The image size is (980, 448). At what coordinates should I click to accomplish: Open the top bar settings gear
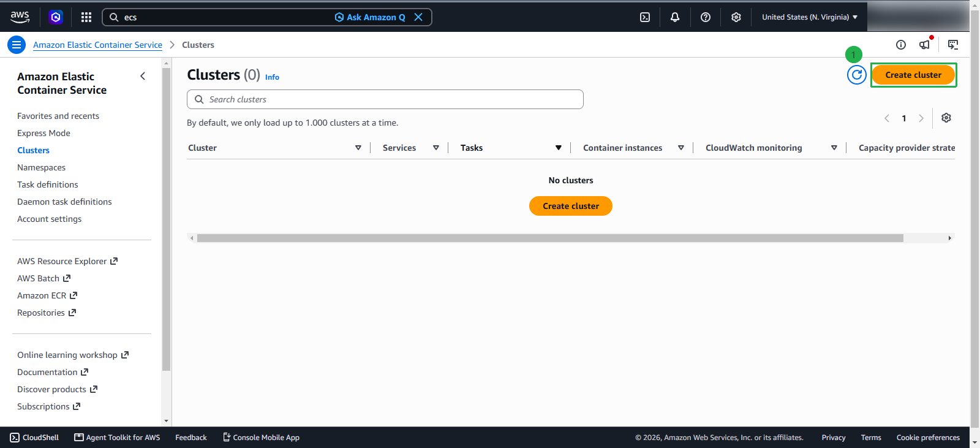736,17
